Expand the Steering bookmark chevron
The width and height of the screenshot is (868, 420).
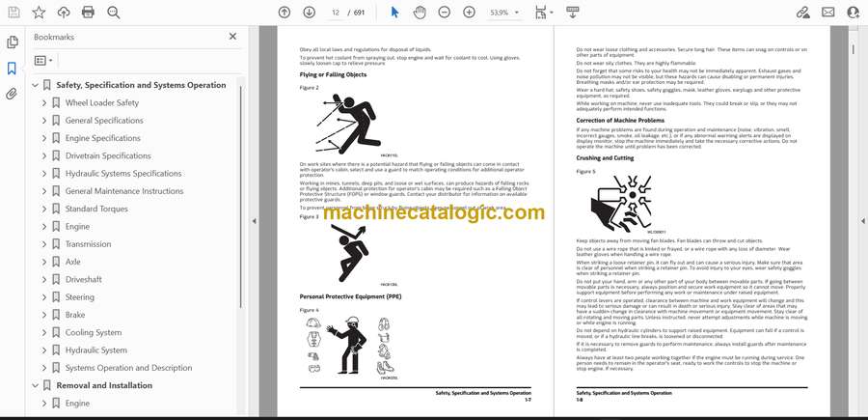(44, 297)
